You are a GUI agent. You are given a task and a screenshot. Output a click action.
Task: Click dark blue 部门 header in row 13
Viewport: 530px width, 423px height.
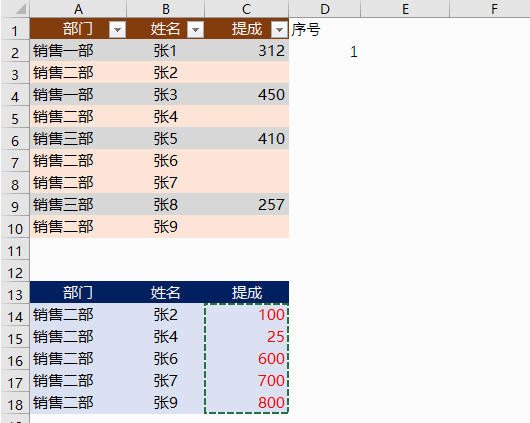[x=78, y=292]
